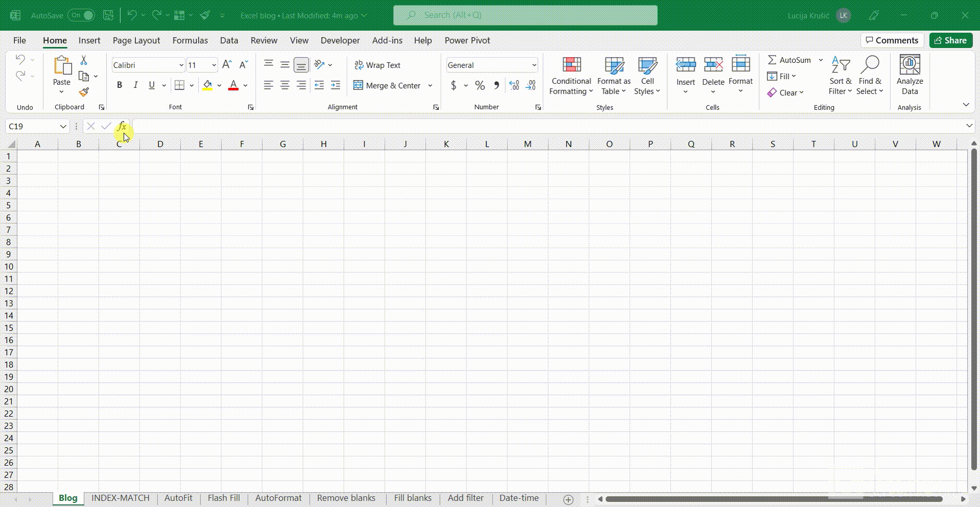
Task: Click Increase Decimal icon
Action: [x=514, y=85]
